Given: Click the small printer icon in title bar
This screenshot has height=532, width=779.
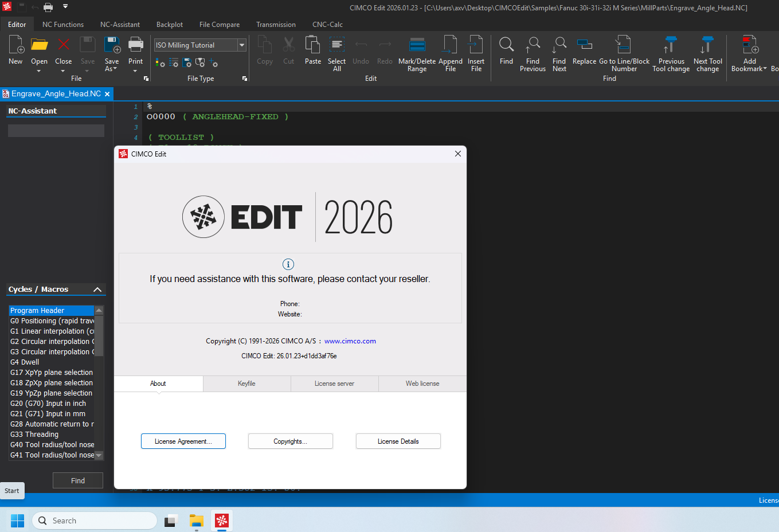Looking at the screenshot, I should tap(48, 7).
